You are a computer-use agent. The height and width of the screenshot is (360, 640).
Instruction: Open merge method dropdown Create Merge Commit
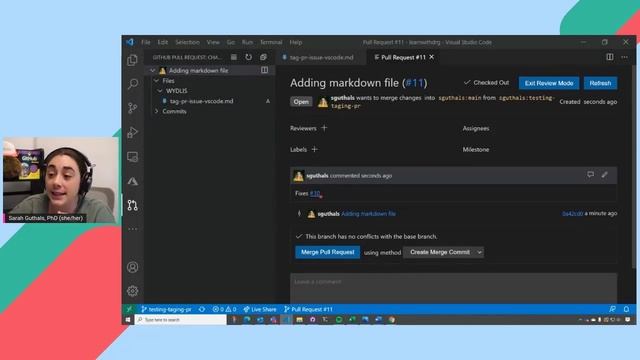pos(444,252)
